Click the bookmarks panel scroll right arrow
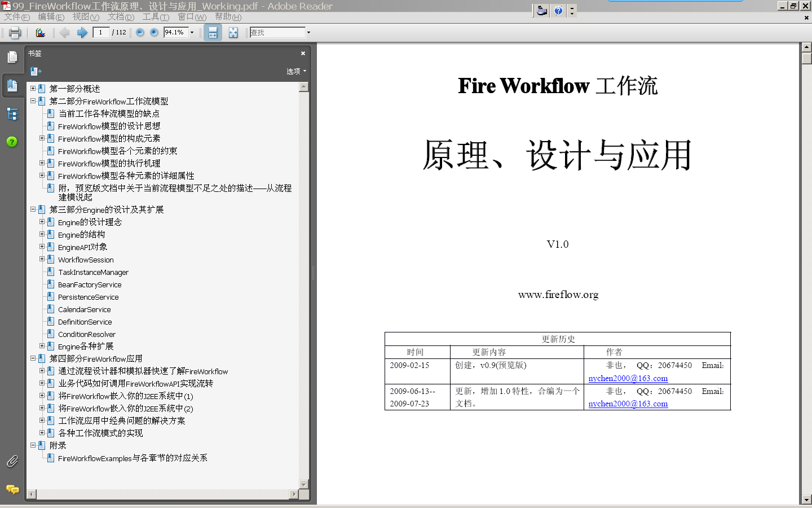This screenshot has height=508, width=812. point(293,494)
